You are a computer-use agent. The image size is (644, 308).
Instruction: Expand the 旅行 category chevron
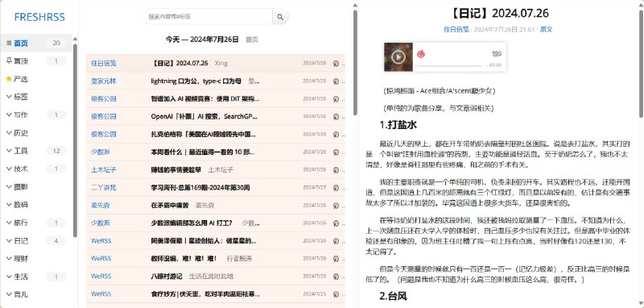click(9, 223)
